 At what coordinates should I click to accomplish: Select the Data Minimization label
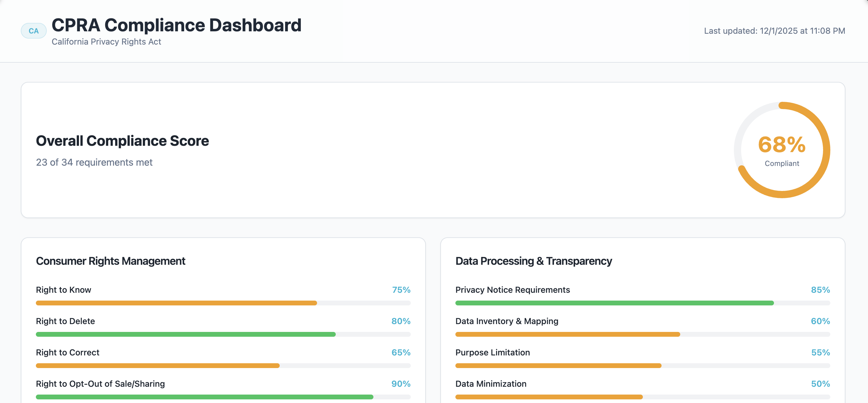click(x=491, y=384)
